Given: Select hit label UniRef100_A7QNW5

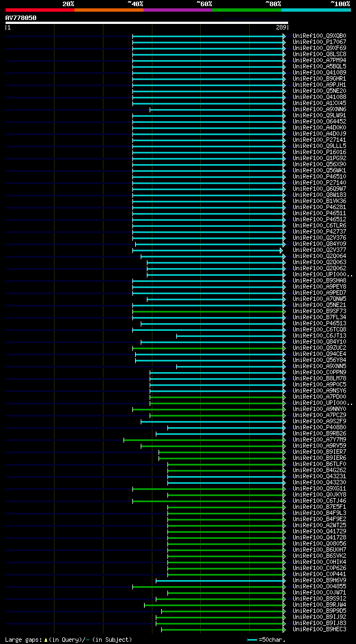Looking at the screenshot, I should pyautogui.click(x=319, y=299).
